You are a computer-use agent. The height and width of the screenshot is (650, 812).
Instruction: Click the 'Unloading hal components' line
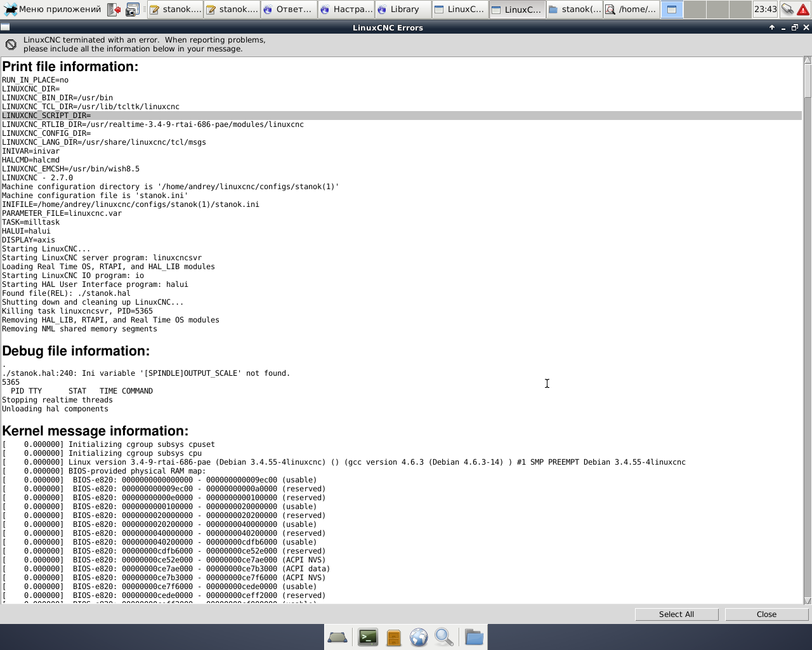point(55,409)
